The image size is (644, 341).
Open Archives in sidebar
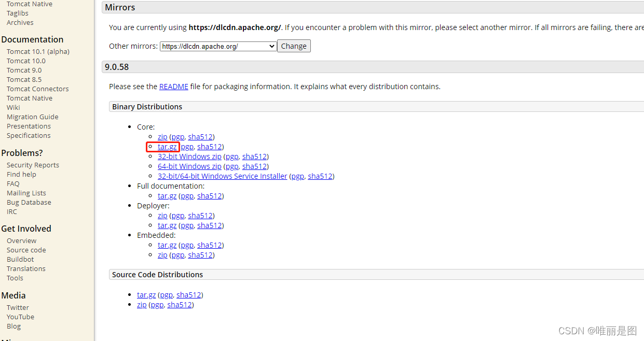click(20, 23)
